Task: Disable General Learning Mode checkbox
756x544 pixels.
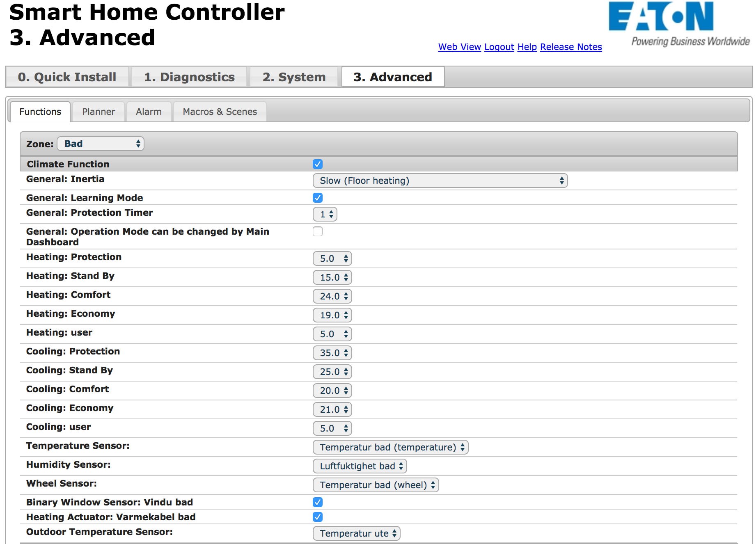Action: [318, 198]
